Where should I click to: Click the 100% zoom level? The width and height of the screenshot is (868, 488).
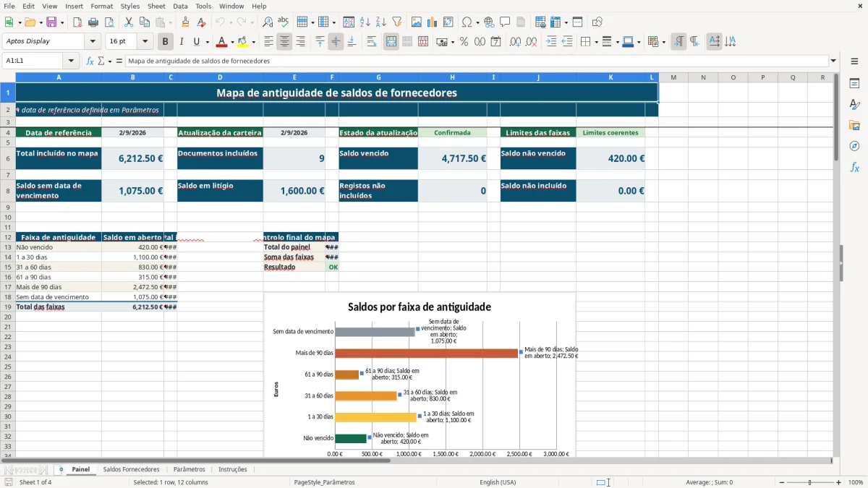(856, 482)
